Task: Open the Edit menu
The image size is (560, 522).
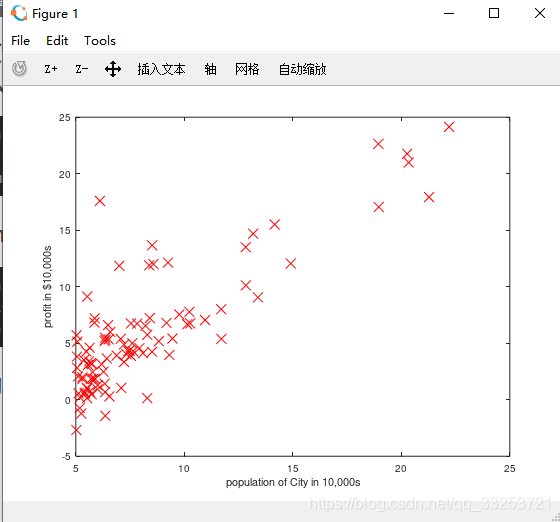Action: pos(57,41)
